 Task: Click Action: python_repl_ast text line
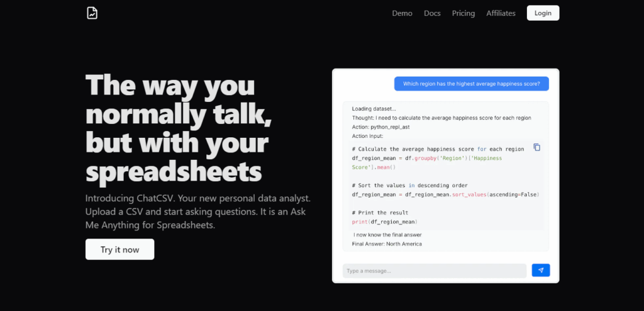pos(380,127)
